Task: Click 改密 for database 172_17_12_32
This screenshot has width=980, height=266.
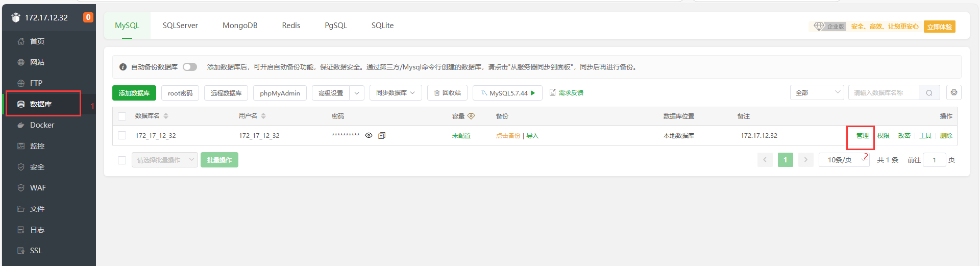Action: click(904, 136)
